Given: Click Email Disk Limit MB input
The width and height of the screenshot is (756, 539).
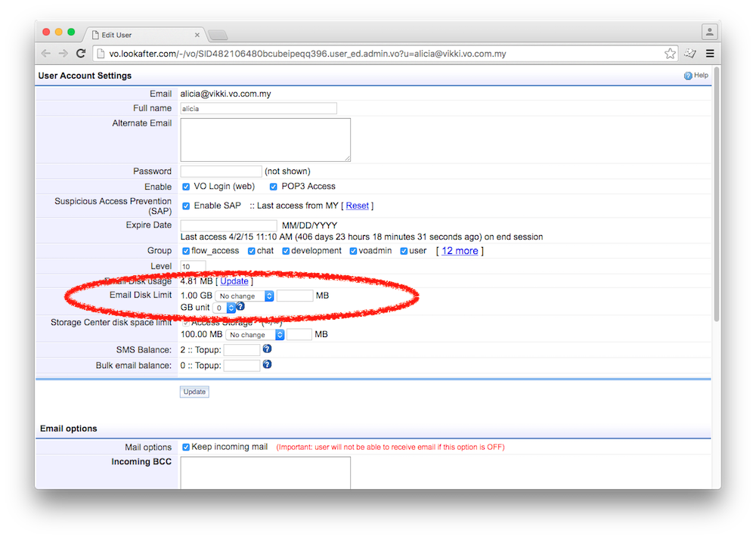Looking at the screenshot, I should 295,296.
